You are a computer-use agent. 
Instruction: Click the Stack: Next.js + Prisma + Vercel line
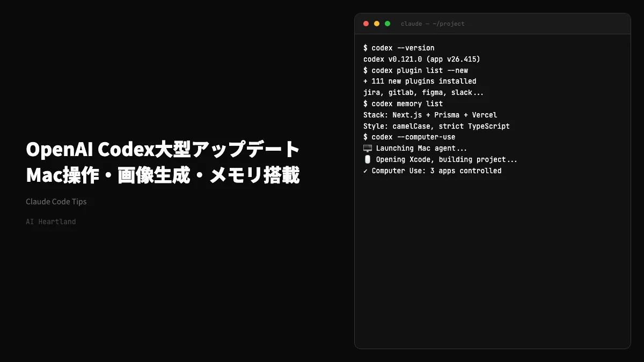[x=430, y=115]
